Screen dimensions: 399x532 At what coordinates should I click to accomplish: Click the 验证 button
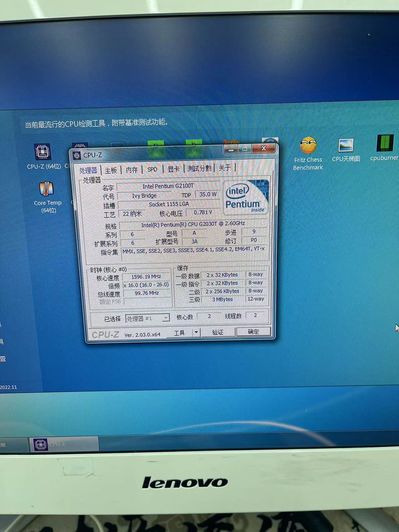click(x=218, y=332)
